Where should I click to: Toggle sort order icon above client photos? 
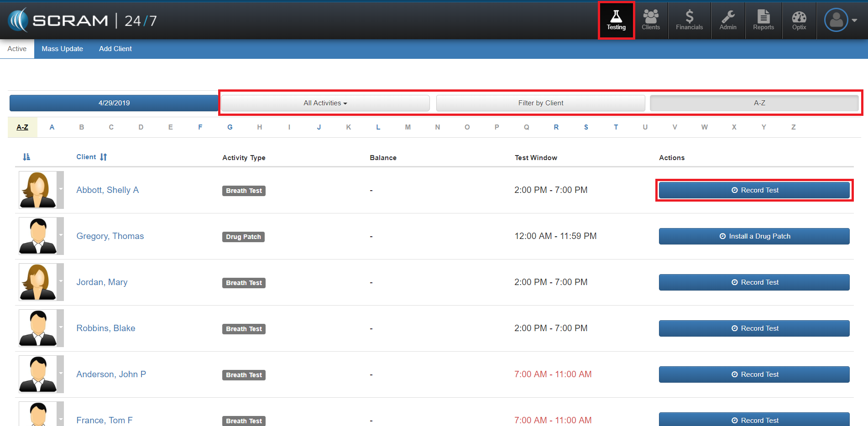pos(26,157)
